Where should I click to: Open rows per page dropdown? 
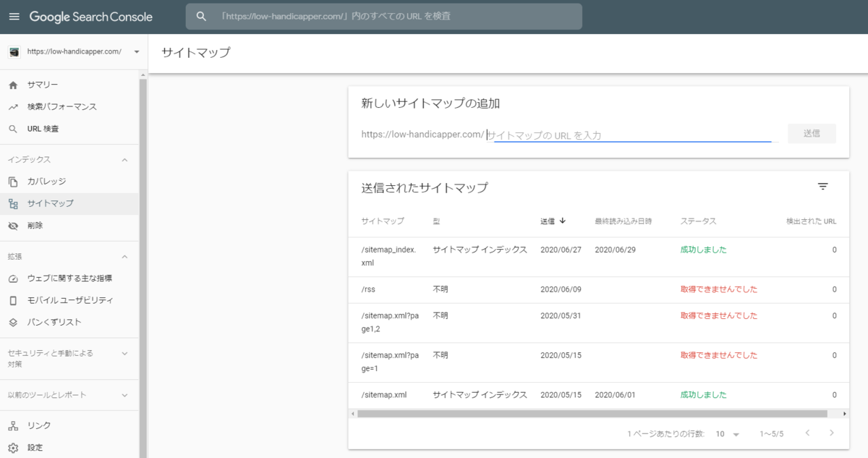[x=728, y=433]
